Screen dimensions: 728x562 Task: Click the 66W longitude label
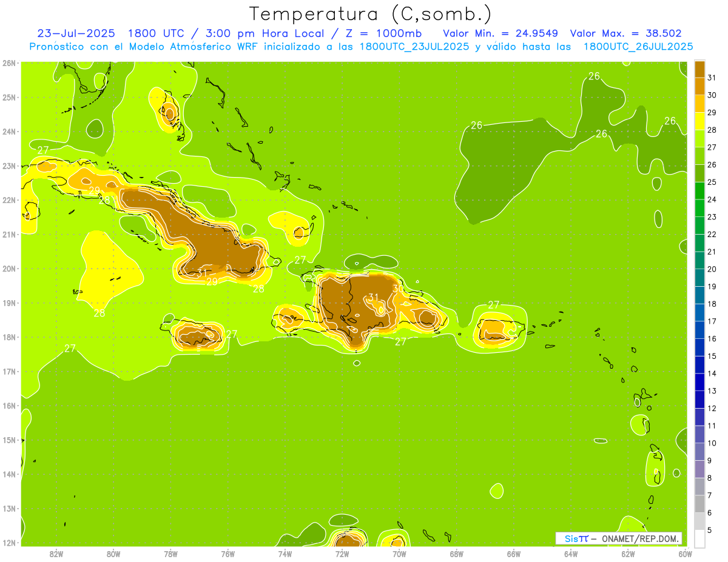514,554
